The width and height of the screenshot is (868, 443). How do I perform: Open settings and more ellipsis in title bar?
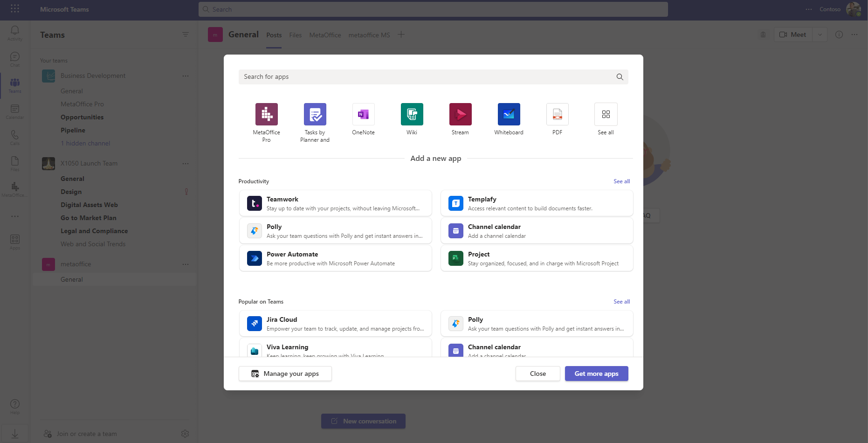(x=809, y=9)
